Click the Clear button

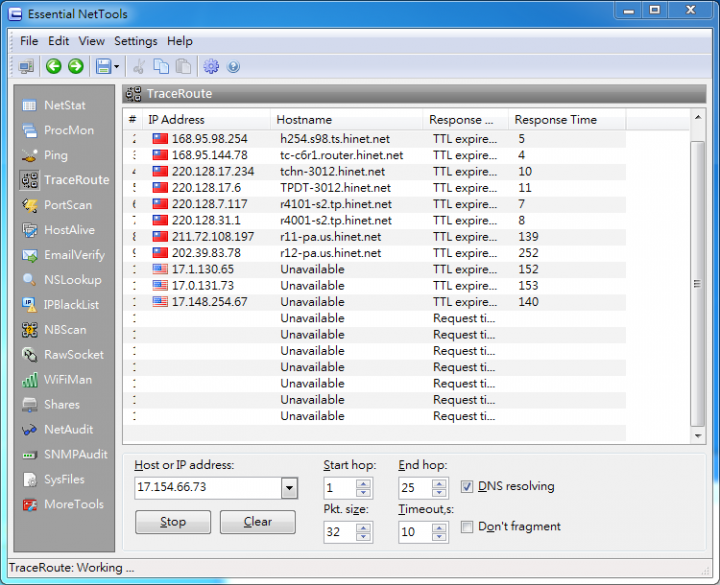point(258,522)
